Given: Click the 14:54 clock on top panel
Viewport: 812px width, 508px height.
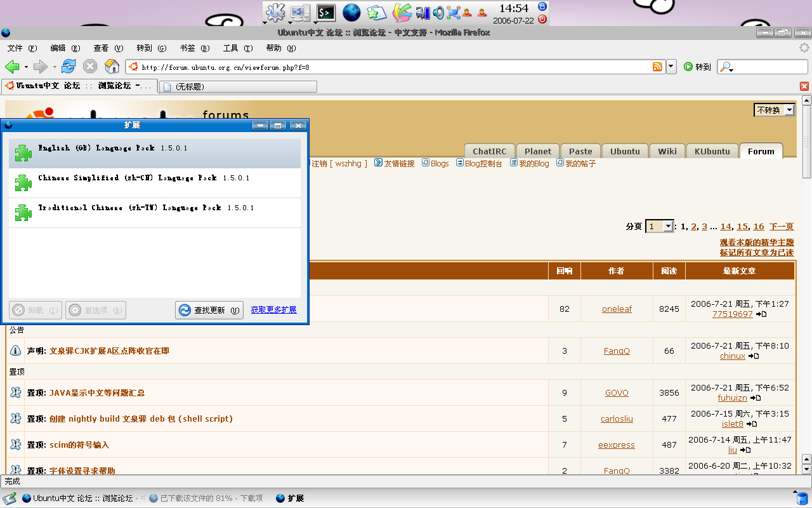Looking at the screenshot, I should pos(514,8).
